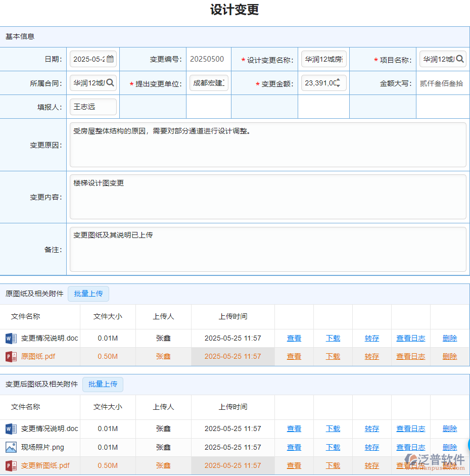The width and height of the screenshot is (470, 476).
Task: Click the Word icon for 变更情况说明.doc
Action: pyautogui.click(x=11, y=338)
